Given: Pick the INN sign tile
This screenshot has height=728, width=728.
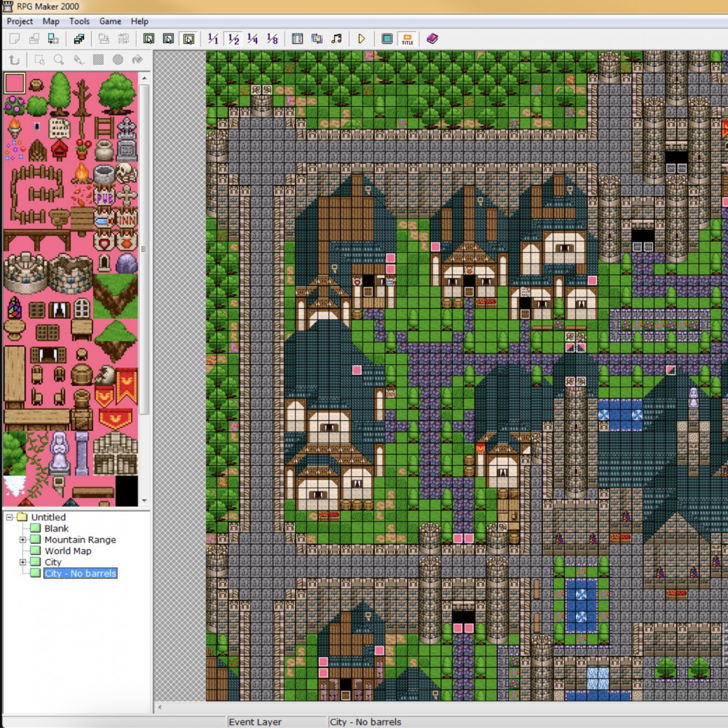Looking at the screenshot, I should (x=127, y=218).
